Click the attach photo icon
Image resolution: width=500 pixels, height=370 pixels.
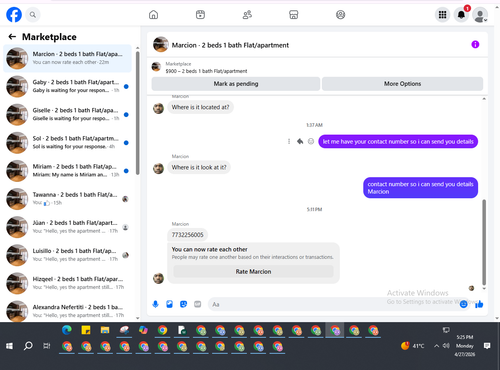[169, 304]
